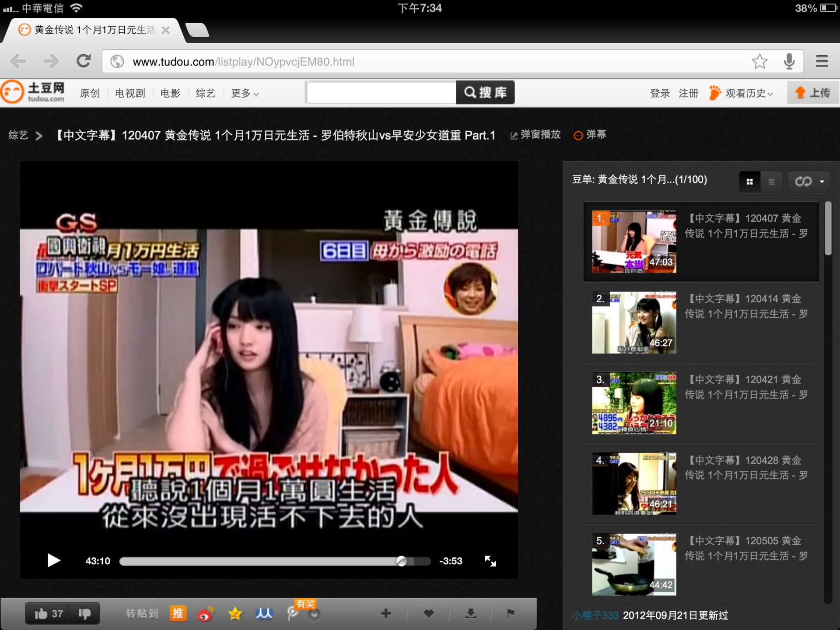
Task: Switch playlist to grid view
Action: [749, 182]
